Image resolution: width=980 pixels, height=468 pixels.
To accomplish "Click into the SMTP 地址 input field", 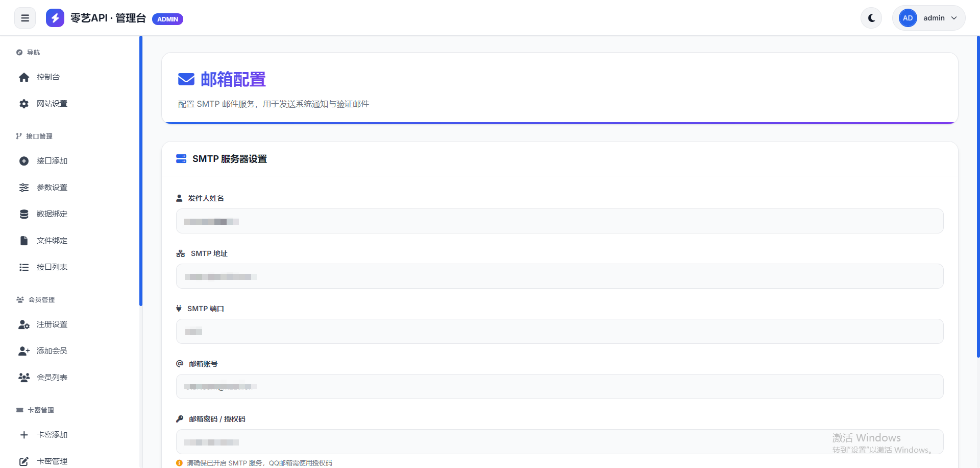I will (559, 276).
